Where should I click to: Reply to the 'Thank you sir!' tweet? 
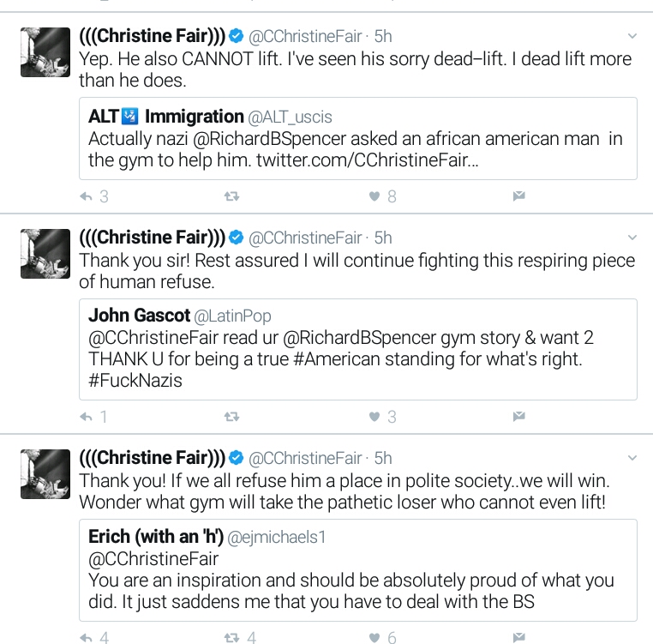coord(87,417)
